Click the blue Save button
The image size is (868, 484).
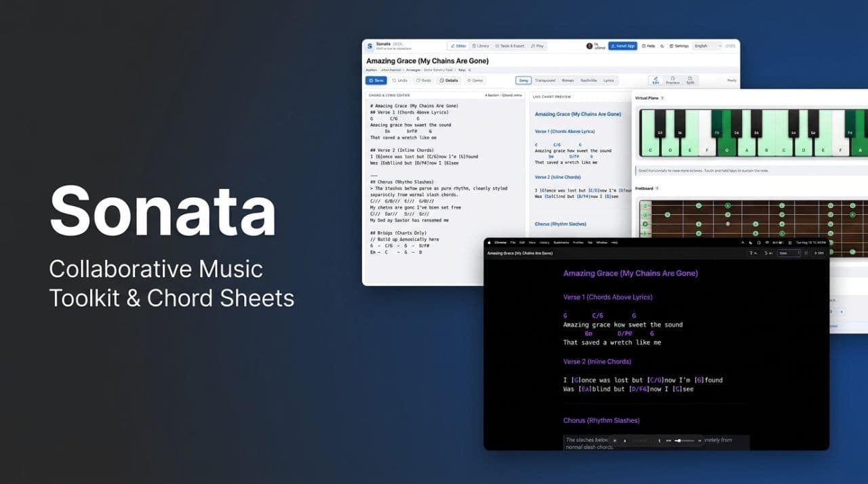coord(376,80)
